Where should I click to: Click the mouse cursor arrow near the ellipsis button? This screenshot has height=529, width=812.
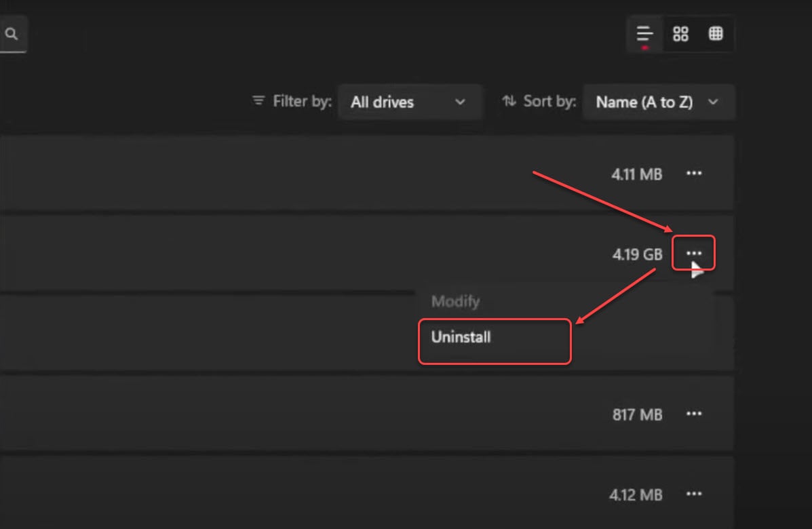click(696, 271)
